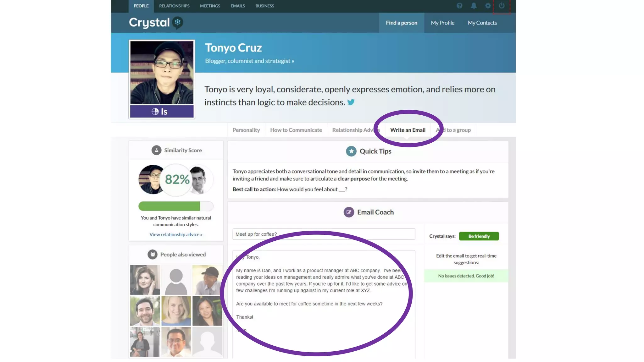Open the Relationship Advice tab
The width and height of the screenshot is (644, 362).
[x=356, y=130]
